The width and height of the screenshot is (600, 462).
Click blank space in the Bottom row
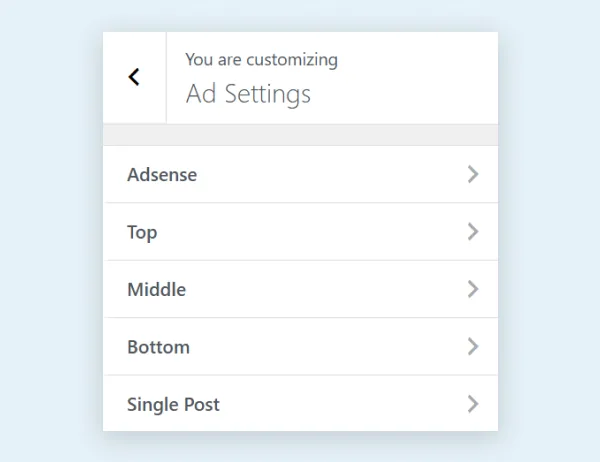320,347
